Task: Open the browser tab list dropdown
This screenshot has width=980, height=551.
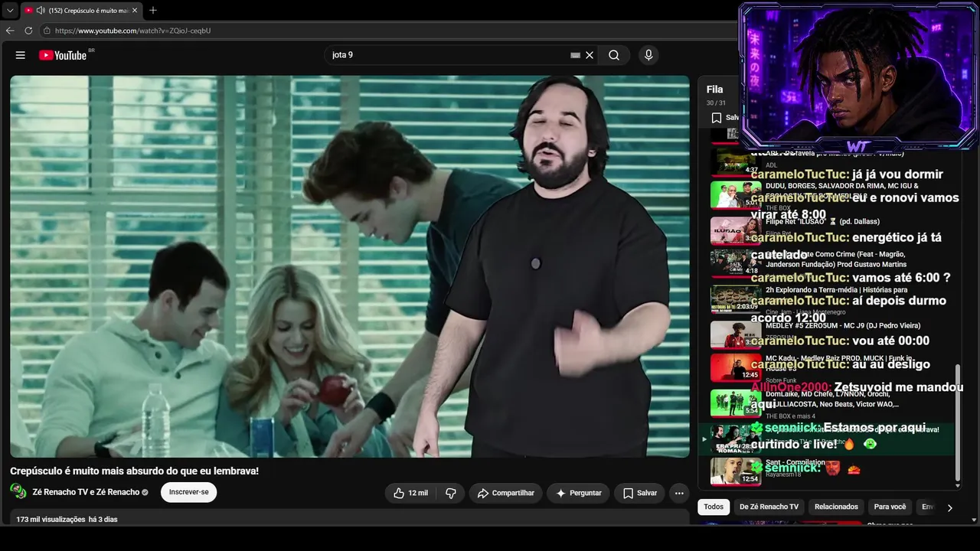Action: point(10,10)
